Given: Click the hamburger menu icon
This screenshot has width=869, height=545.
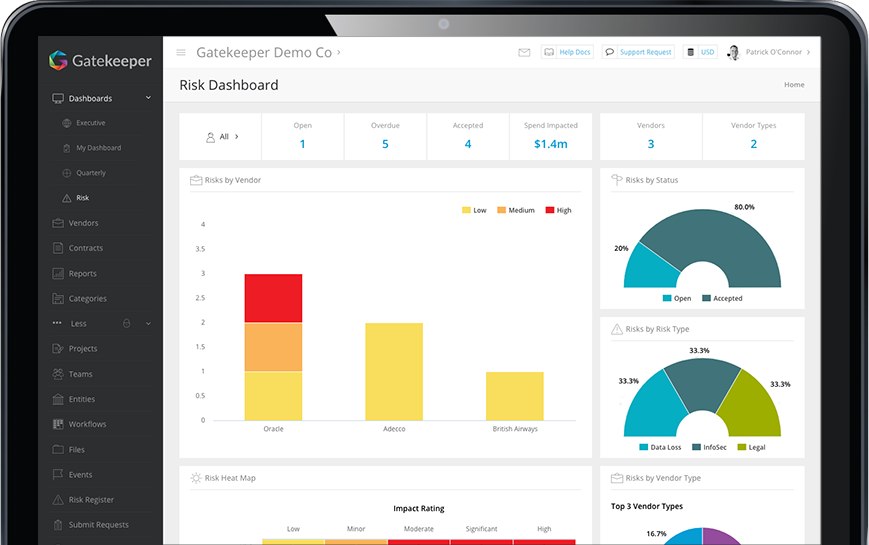Looking at the screenshot, I should click(181, 53).
